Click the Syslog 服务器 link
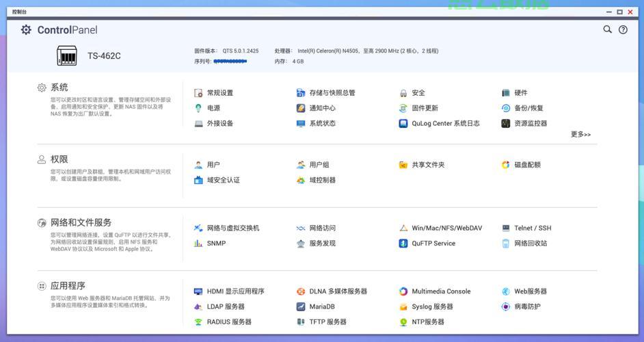The image size is (644, 342). click(432, 306)
